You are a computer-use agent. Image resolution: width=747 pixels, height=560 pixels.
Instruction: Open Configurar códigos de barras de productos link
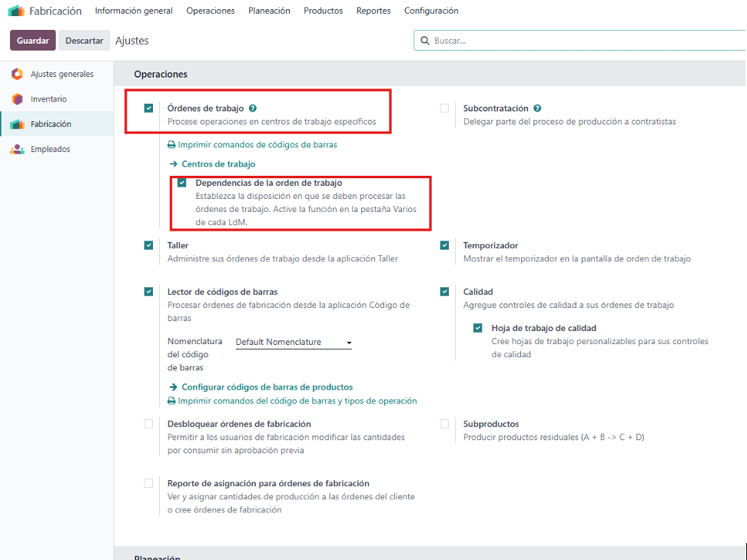pos(267,387)
